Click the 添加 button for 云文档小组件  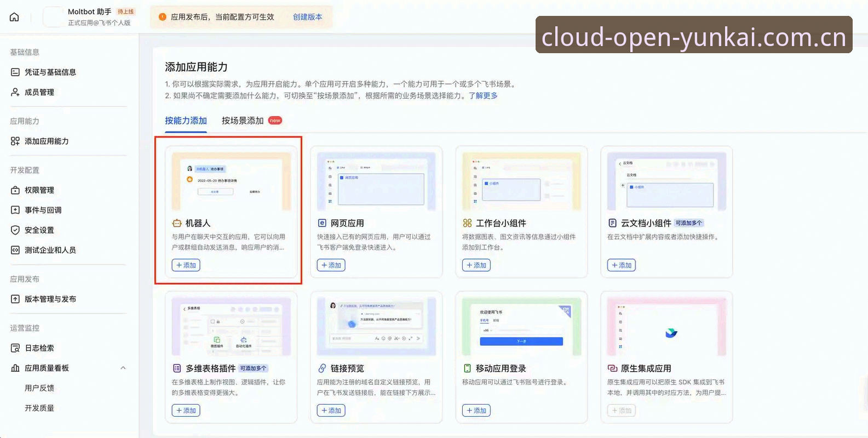click(622, 265)
